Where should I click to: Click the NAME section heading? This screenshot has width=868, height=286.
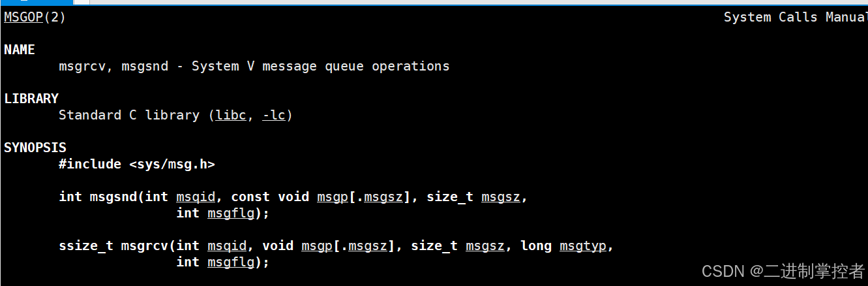(20, 50)
